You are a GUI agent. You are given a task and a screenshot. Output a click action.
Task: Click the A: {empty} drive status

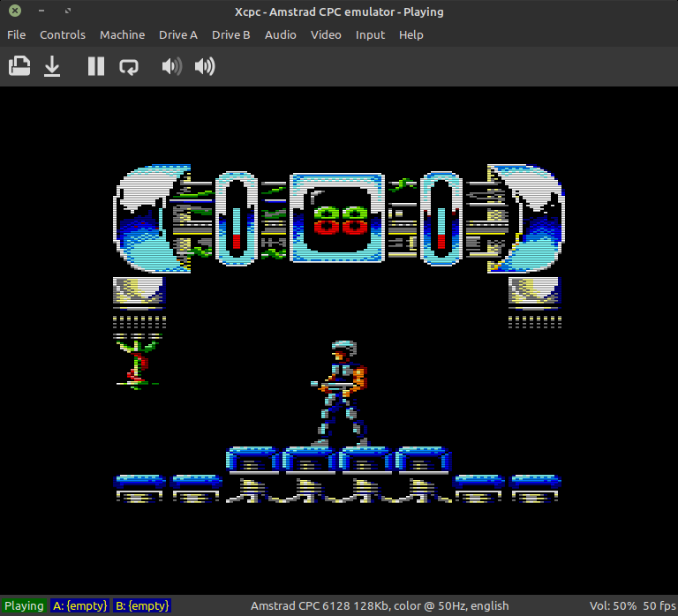[80, 605]
